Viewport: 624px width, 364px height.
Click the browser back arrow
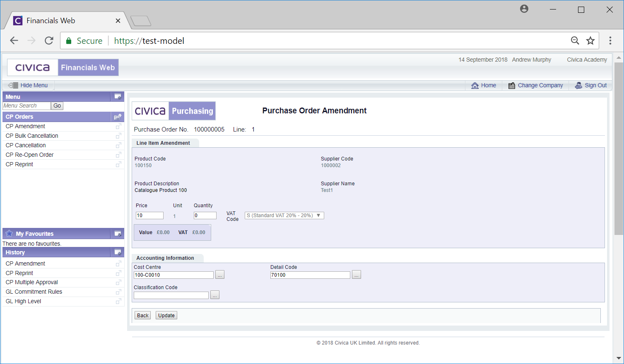point(14,41)
